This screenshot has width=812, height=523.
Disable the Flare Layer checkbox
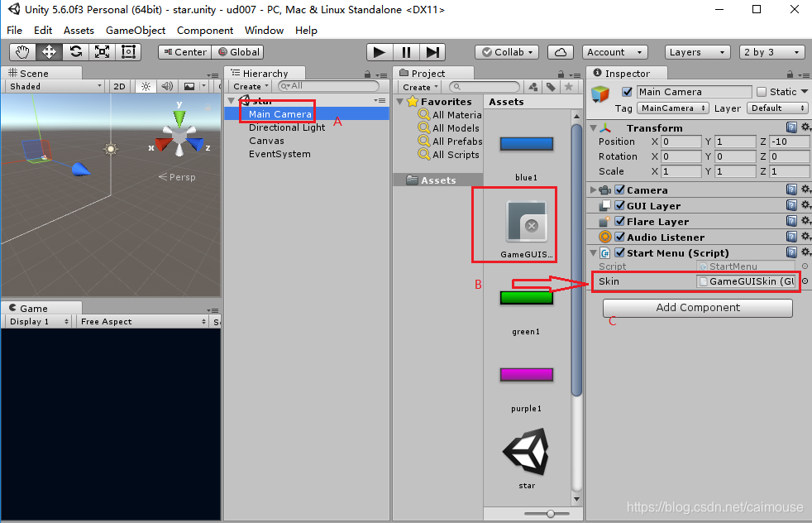[619, 221]
